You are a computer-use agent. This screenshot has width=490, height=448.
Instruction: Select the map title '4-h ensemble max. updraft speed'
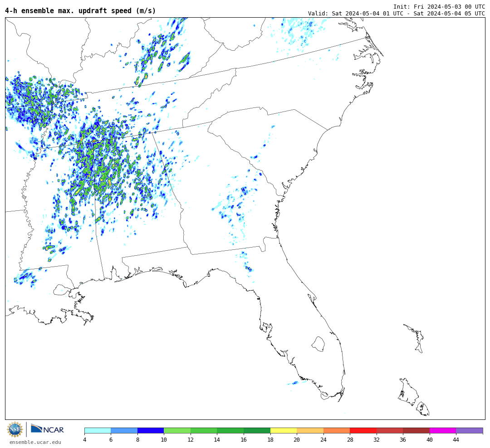[x=68, y=10]
